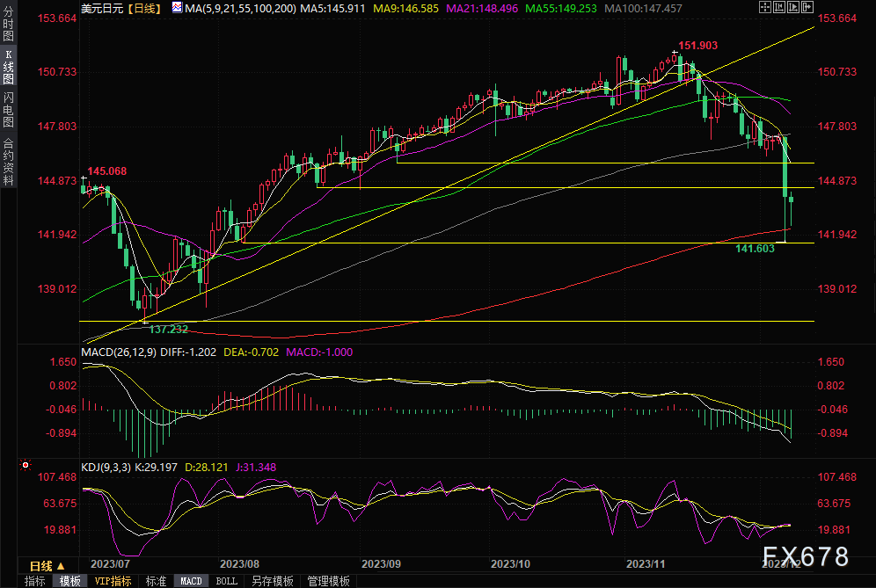This screenshot has width=876, height=588.
Task: Click the 管理模板 button
Action: click(x=327, y=581)
